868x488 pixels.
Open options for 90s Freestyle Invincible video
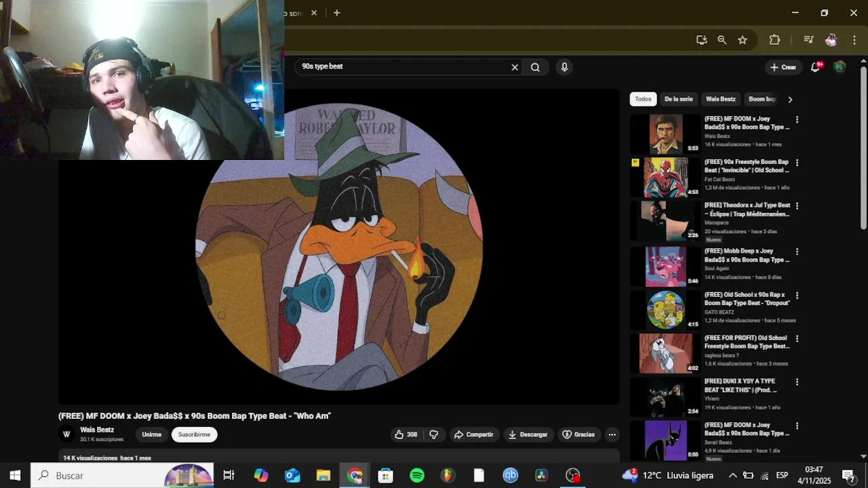click(797, 163)
